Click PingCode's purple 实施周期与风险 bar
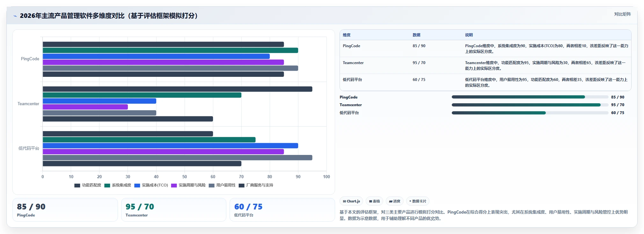The image size is (644, 234). click(163, 62)
